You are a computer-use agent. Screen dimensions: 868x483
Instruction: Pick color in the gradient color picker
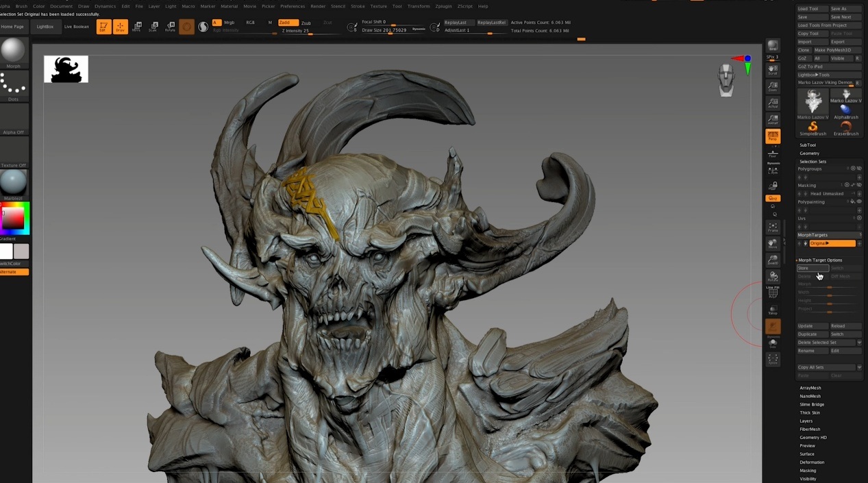tap(14, 218)
